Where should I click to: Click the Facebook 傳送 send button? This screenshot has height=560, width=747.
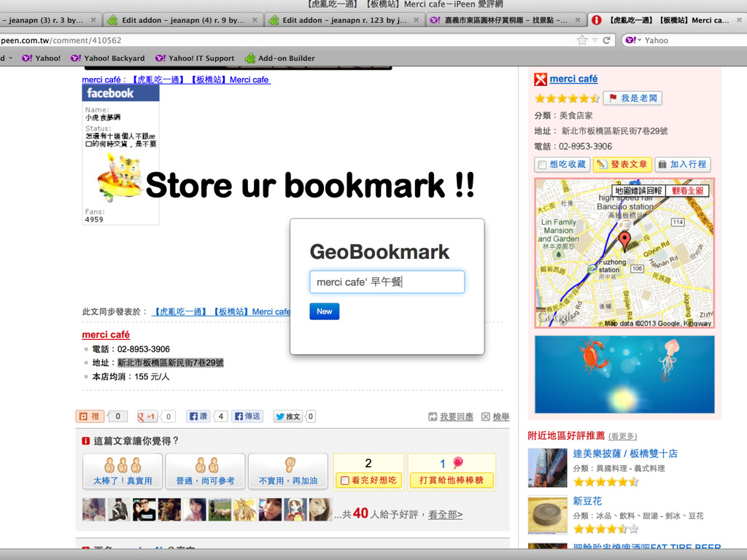248,416
